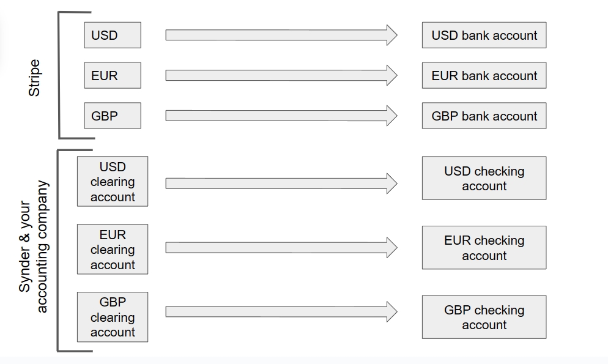Screen dimensions: 608x364
Task: Click the arrow pointing to EUR bank account
Action: (281, 76)
